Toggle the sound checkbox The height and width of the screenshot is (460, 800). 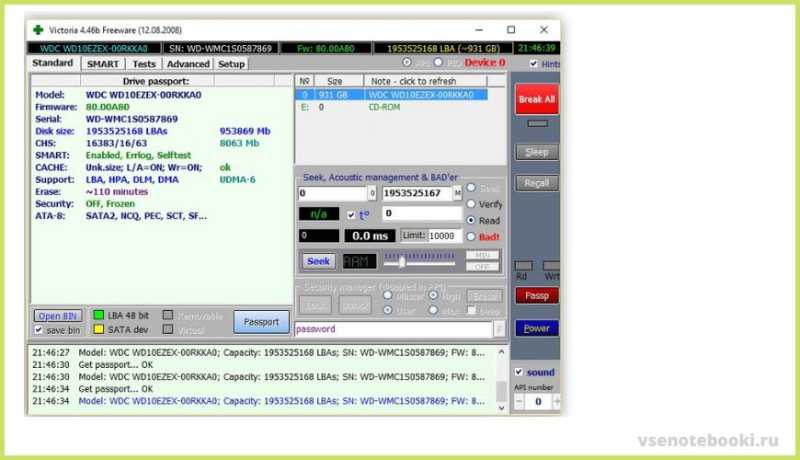click(x=519, y=372)
